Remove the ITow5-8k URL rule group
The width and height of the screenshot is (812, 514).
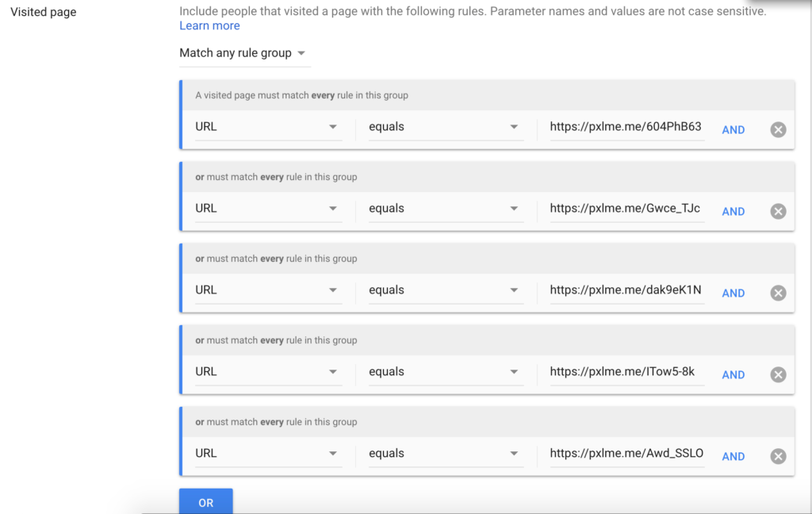[x=778, y=375]
